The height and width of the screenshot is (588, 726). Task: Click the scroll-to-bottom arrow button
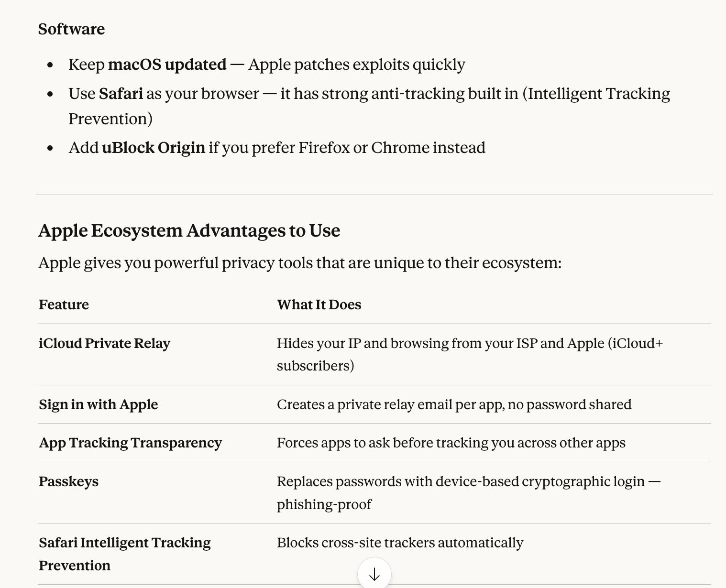[x=374, y=574]
